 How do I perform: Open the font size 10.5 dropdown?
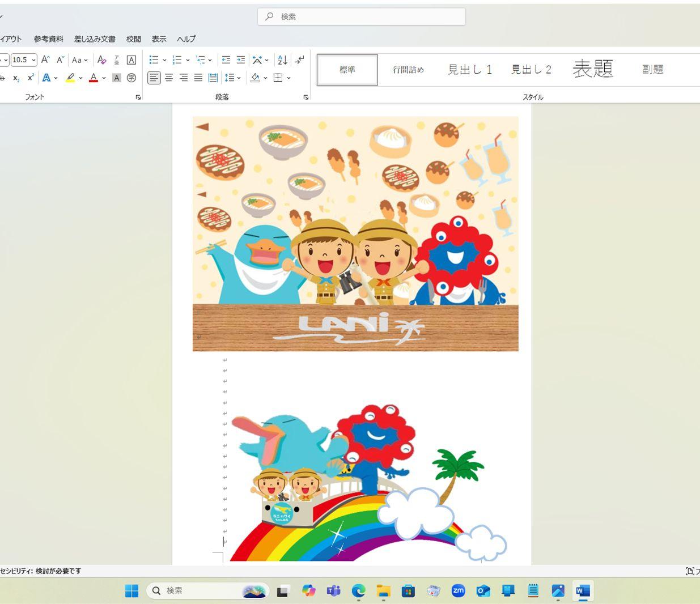pos(34,60)
